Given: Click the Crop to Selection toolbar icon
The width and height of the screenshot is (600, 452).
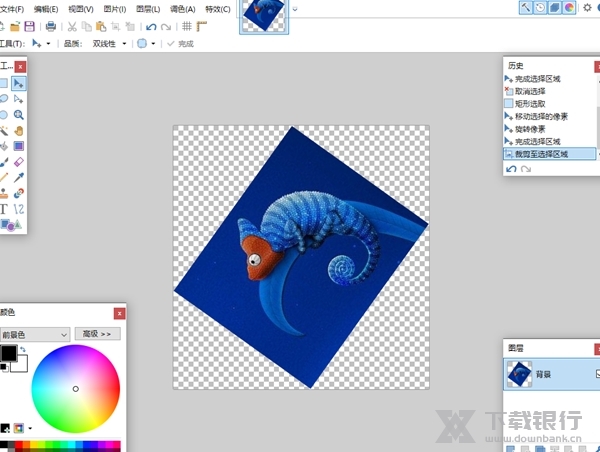Looking at the screenshot, I should coord(116,26).
